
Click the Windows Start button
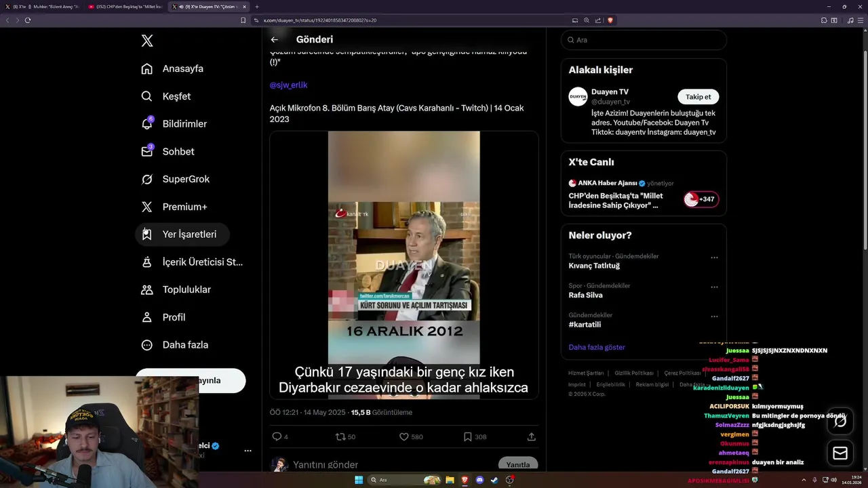tap(359, 480)
